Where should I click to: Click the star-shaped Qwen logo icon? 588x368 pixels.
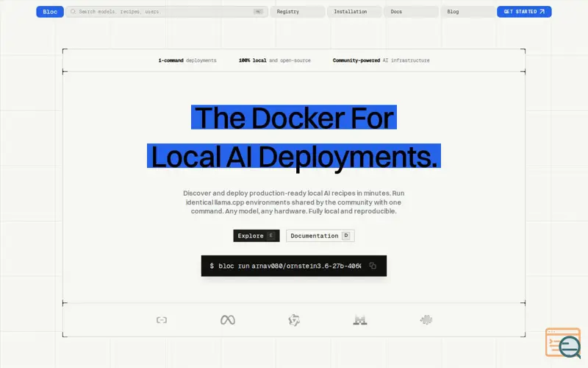[294, 320]
